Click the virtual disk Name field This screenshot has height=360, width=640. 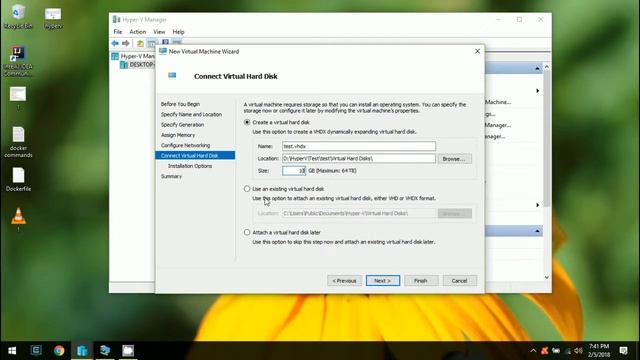click(358, 146)
